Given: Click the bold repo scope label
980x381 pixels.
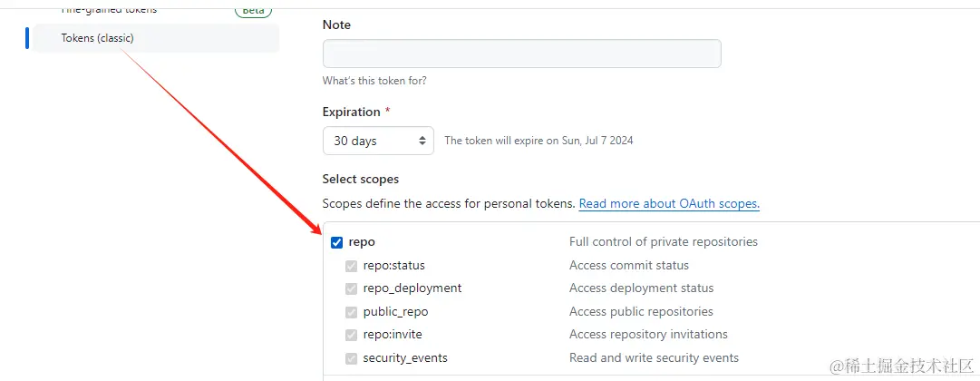Looking at the screenshot, I should click(x=362, y=242).
